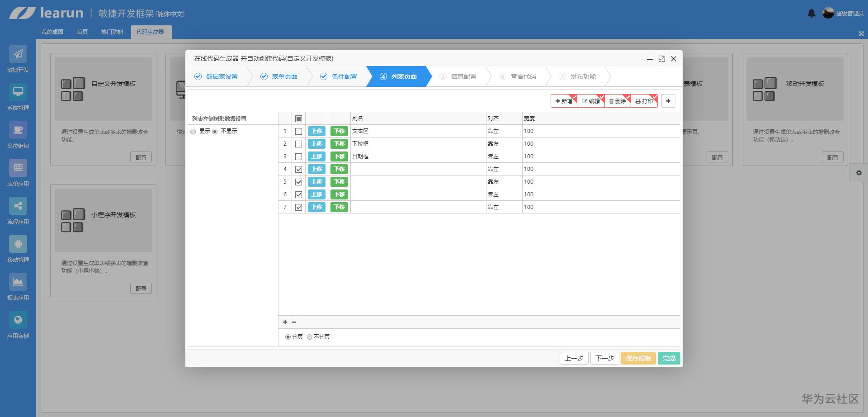Click the 日期框 column name cell
Image resolution: width=868 pixels, height=417 pixels.
(x=418, y=156)
